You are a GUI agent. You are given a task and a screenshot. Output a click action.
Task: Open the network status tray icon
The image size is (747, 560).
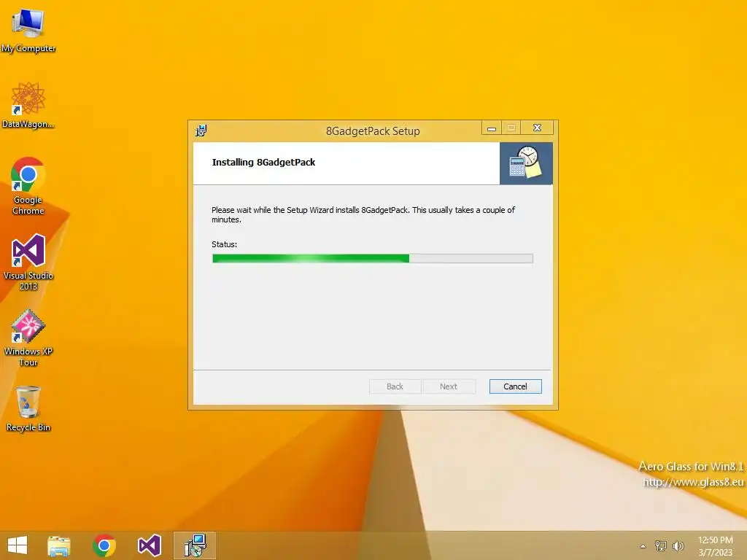coord(661,545)
